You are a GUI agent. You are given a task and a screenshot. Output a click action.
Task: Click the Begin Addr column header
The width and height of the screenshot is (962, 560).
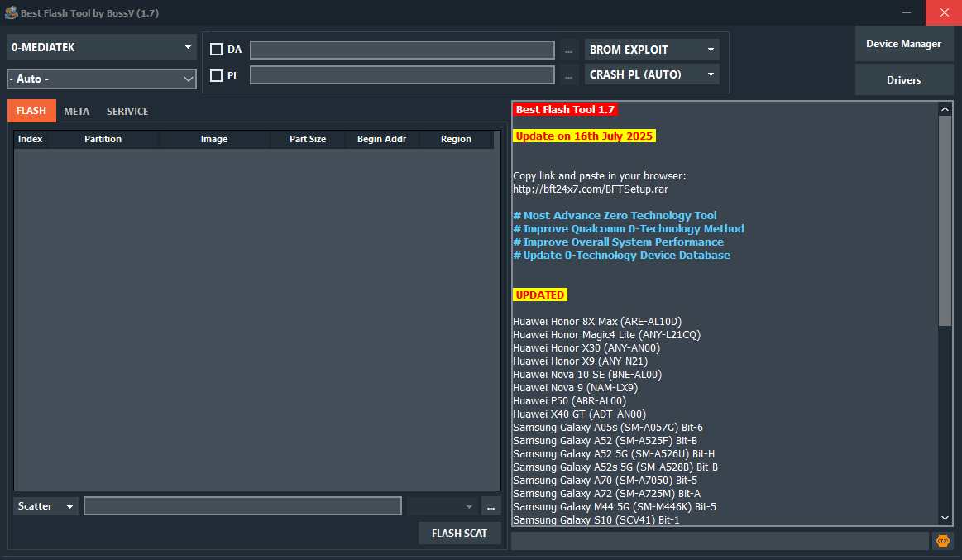click(x=381, y=139)
